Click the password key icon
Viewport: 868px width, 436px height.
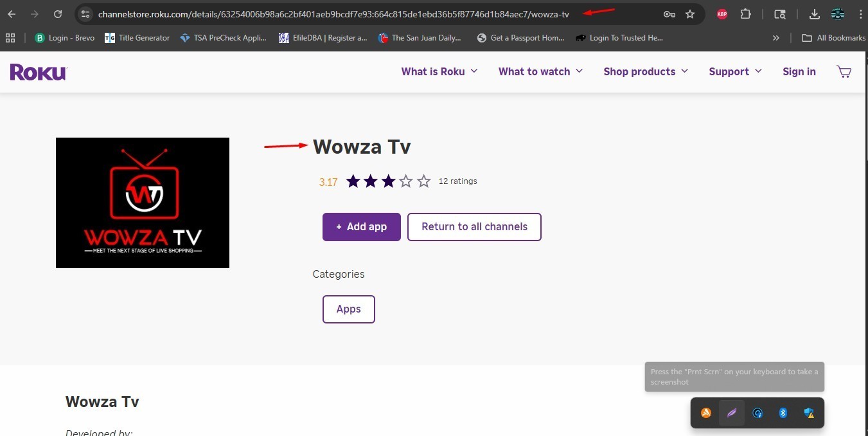[x=669, y=14]
